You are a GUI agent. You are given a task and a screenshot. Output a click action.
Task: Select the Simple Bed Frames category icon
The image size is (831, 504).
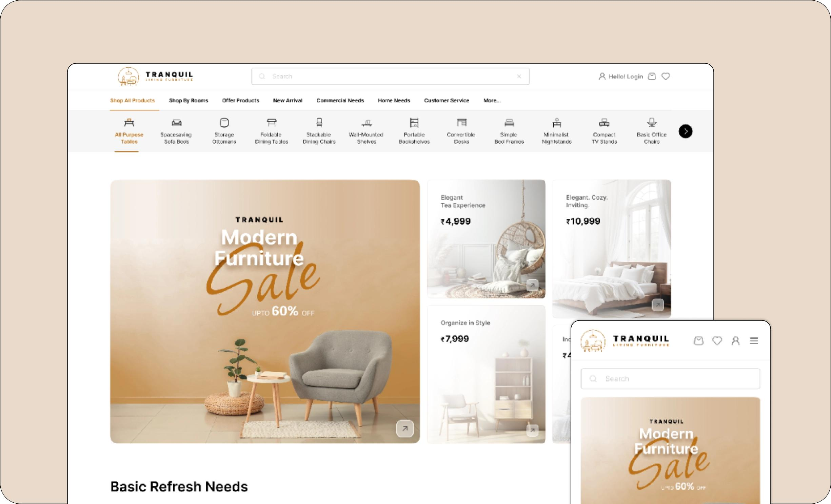click(509, 122)
